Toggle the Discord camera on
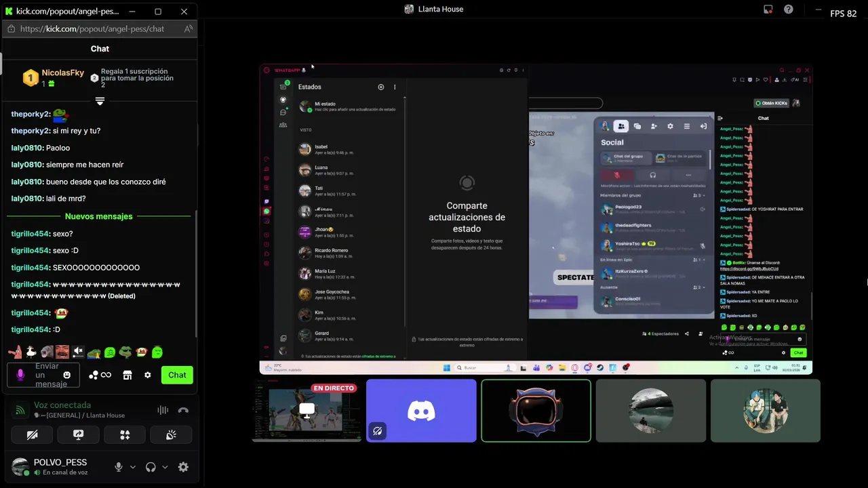 [x=32, y=435]
